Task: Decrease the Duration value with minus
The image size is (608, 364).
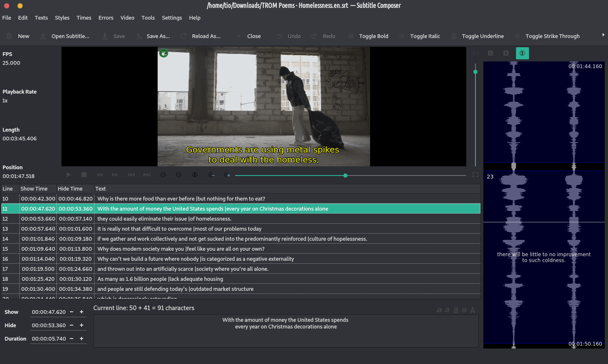Action: [72, 339]
